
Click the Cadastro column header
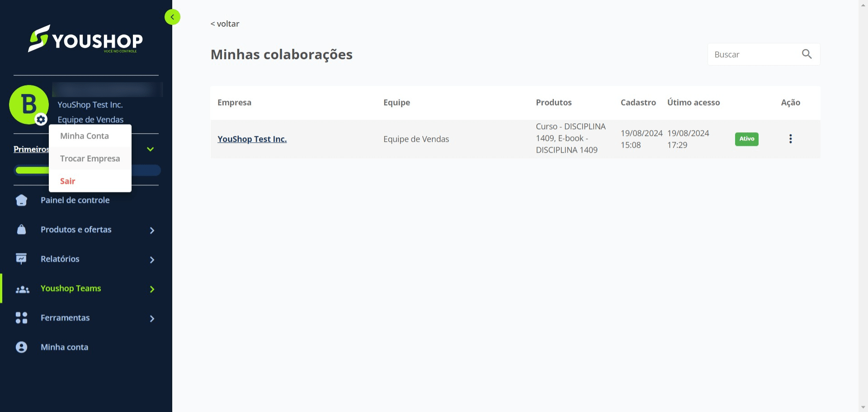coord(638,103)
